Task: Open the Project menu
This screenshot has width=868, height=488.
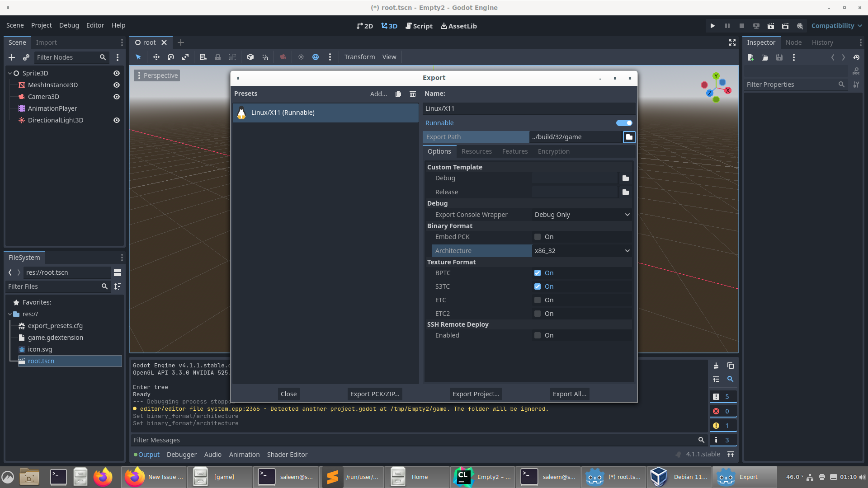Action: pos(41,25)
